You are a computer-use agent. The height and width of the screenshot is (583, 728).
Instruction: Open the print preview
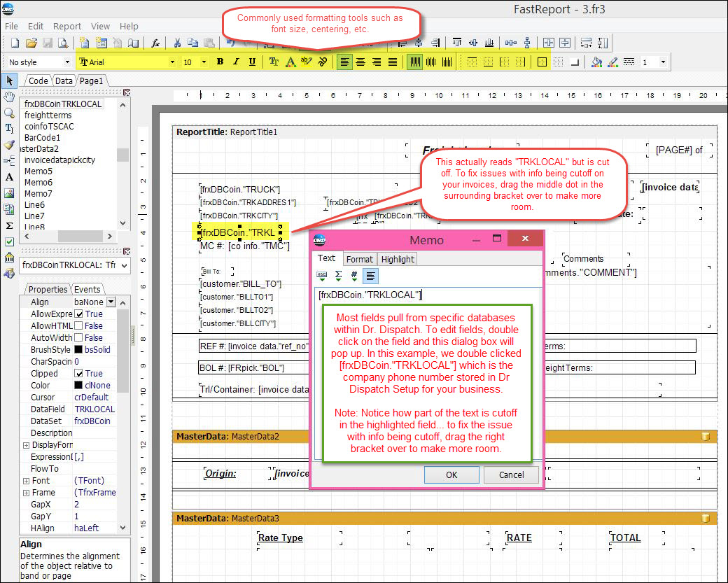coord(63,43)
